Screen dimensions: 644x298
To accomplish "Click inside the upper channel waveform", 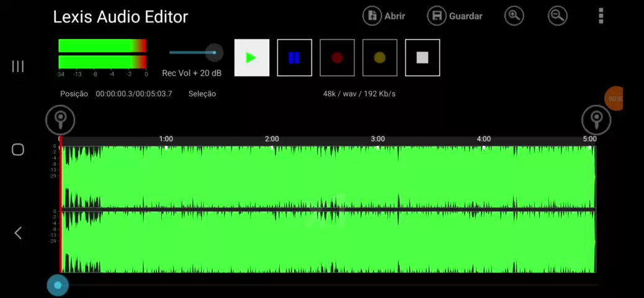I will point(328,177).
